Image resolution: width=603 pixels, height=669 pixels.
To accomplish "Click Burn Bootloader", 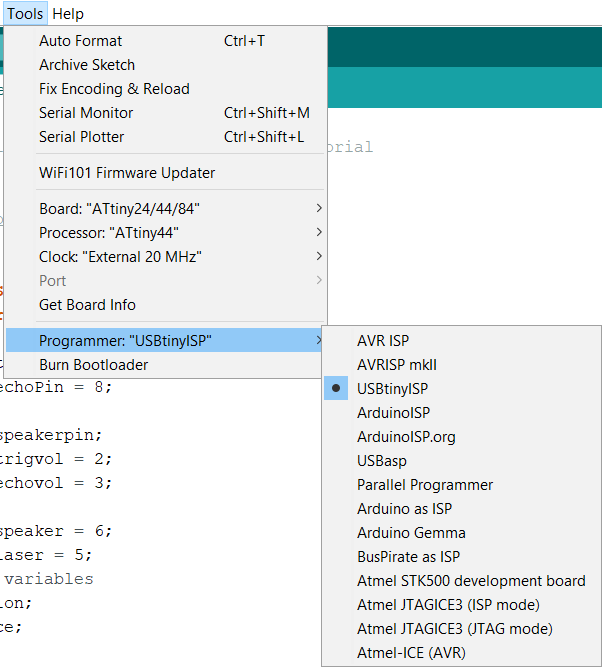I will tap(93, 365).
